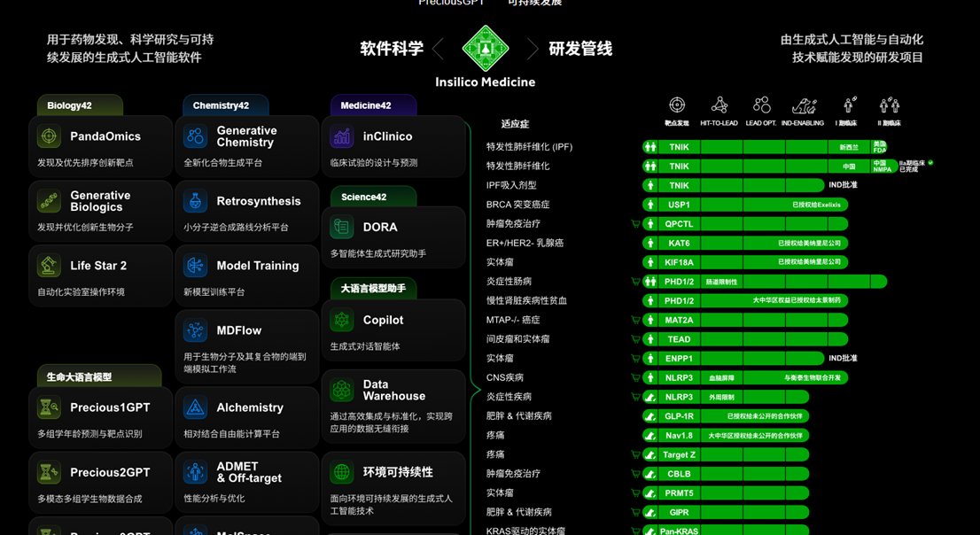Click the BRCA 突变癌症 indication

[x=517, y=205]
